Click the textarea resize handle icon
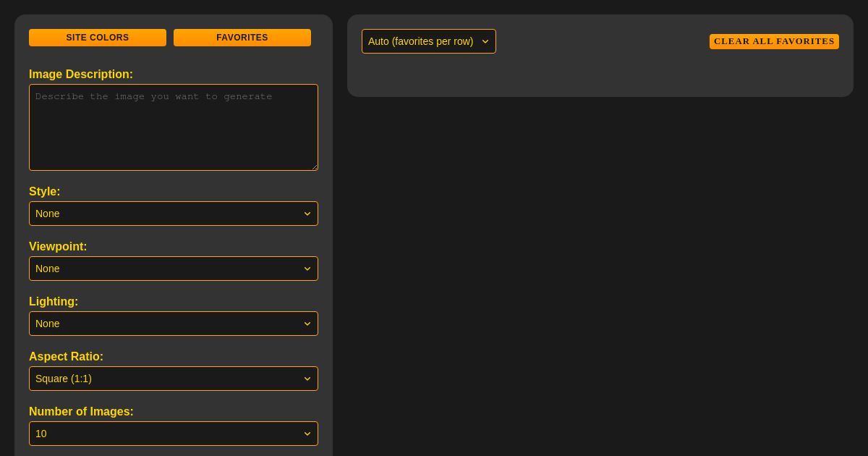Viewport: 868px width, 456px height. click(314, 166)
